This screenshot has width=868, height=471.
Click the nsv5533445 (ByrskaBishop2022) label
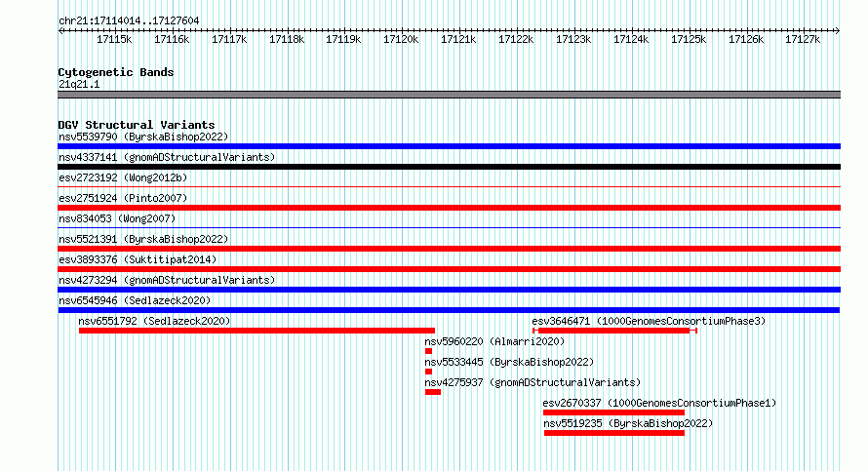pos(509,362)
